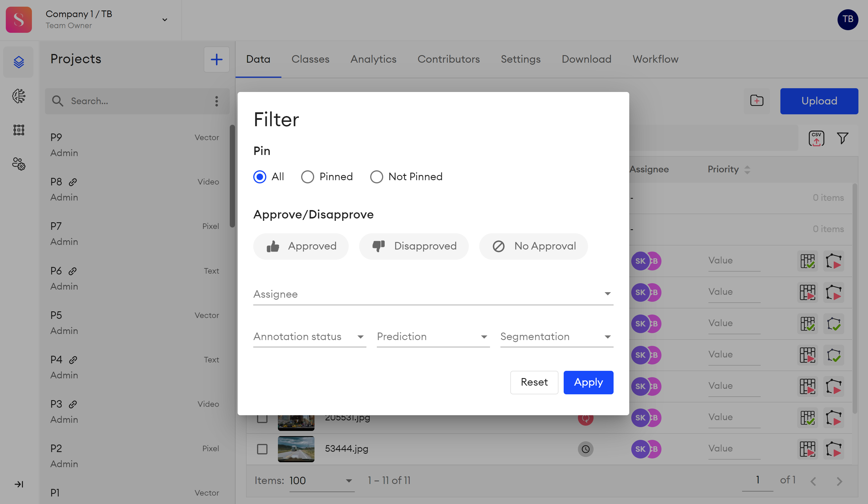Click the CSV upload icon
868x504 pixels.
(816, 138)
